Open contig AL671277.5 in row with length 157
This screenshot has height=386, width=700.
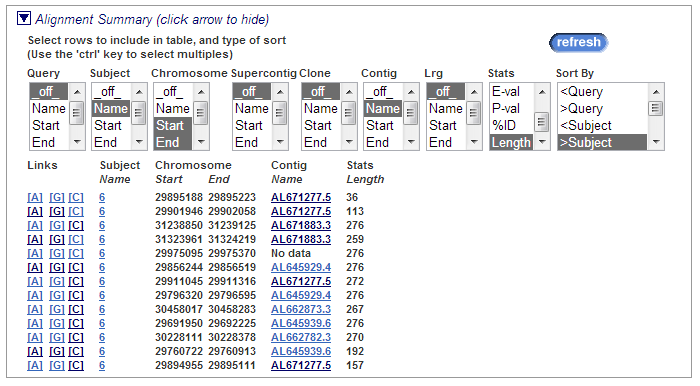301,365
